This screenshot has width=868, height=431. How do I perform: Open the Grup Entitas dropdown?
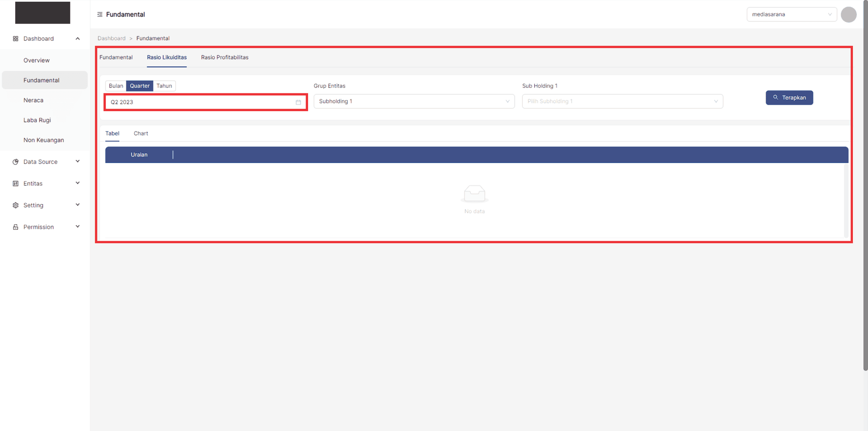tap(414, 101)
